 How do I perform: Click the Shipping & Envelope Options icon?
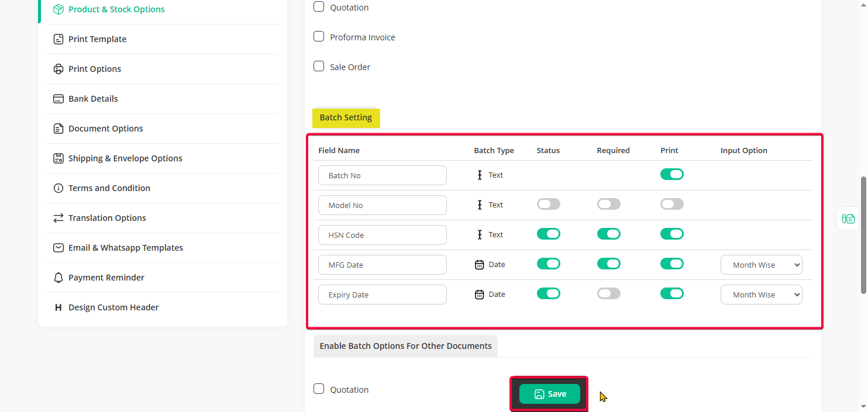tap(58, 158)
